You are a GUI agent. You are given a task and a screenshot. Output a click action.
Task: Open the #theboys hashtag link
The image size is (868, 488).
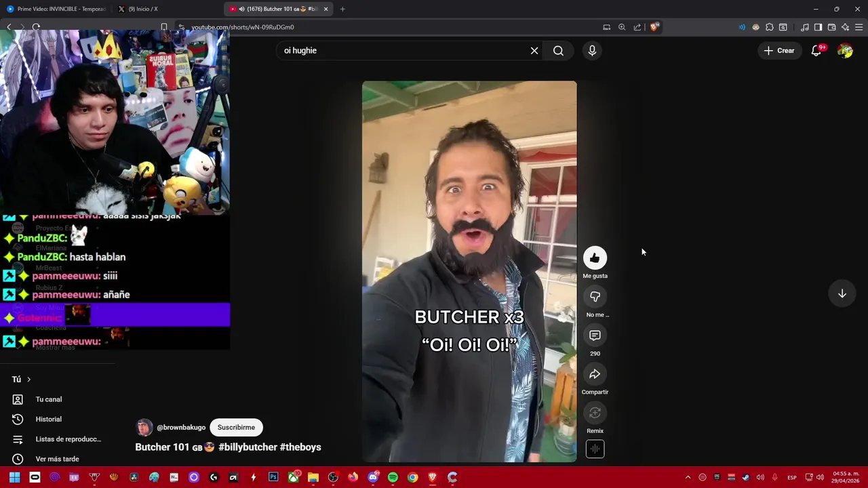(x=300, y=447)
